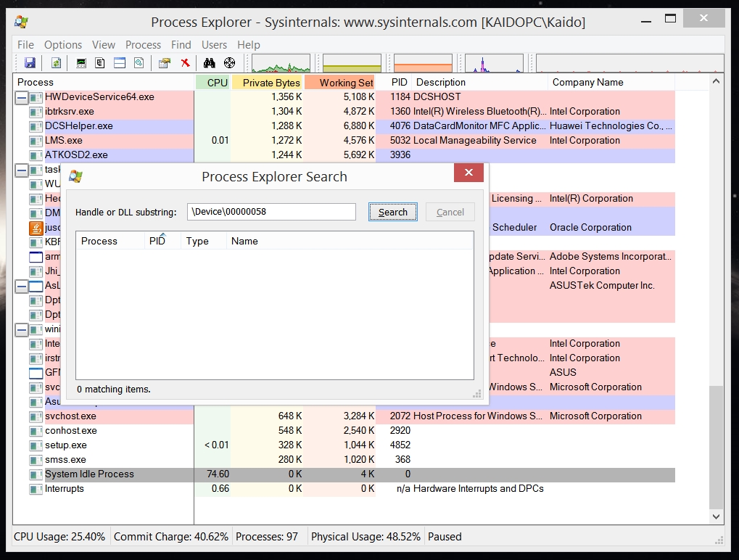Click the System Idle Process icon
739x560 pixels.
click(x=36, y=474)
